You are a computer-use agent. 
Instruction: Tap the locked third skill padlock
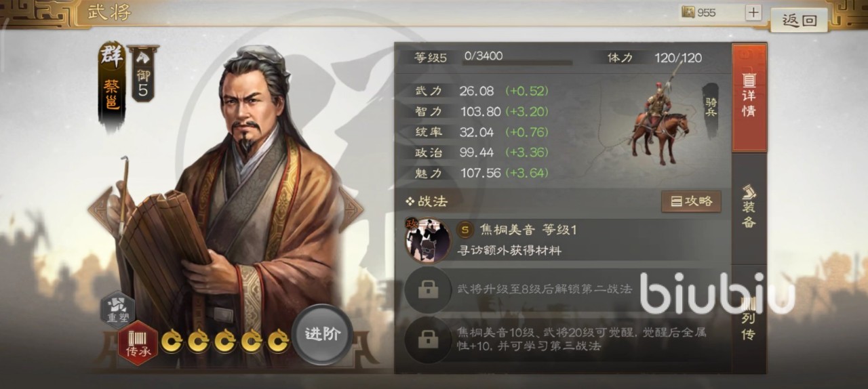click(427, 339)
